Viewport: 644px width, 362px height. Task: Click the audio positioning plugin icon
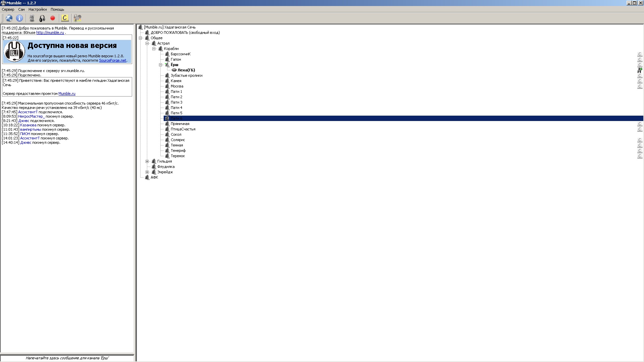tap(77, 18)
